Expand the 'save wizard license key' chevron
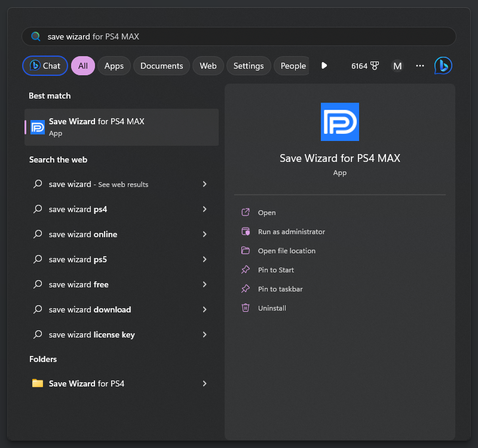This screenshot has width=478, height=448. [204, 335]
